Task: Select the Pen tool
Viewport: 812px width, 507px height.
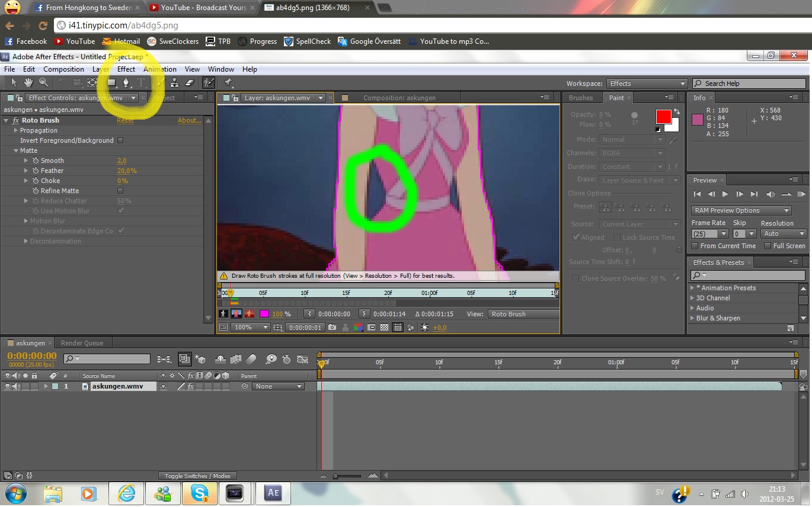Action: (x=126, y=83)
